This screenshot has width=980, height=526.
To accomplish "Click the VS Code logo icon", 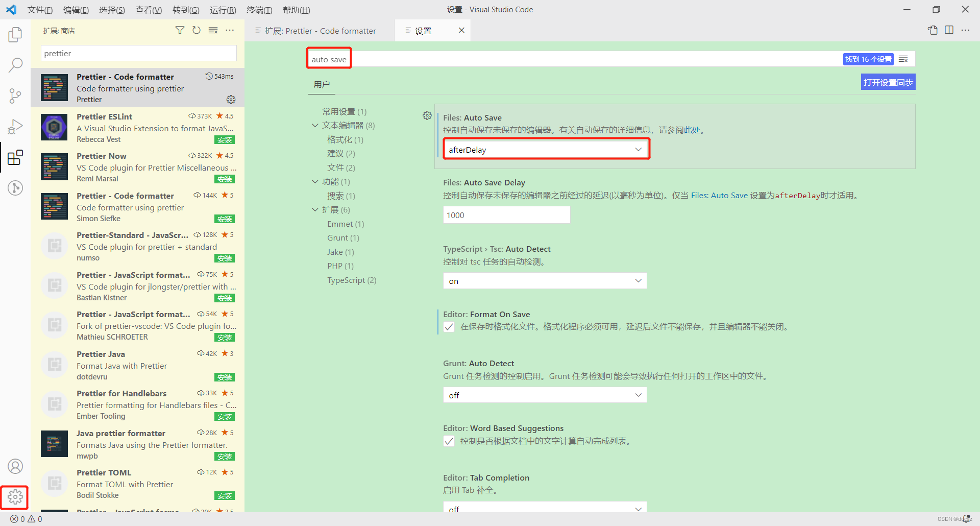I will click(x=11, y=10).
